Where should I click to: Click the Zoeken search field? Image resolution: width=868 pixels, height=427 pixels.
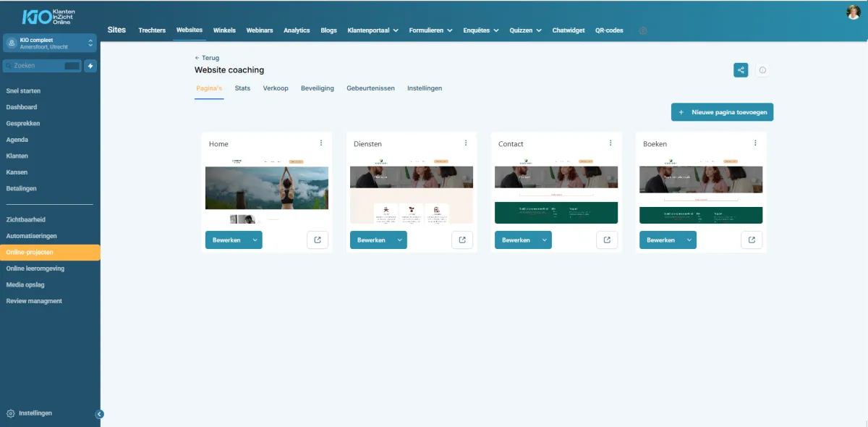[x=42, y=66]
